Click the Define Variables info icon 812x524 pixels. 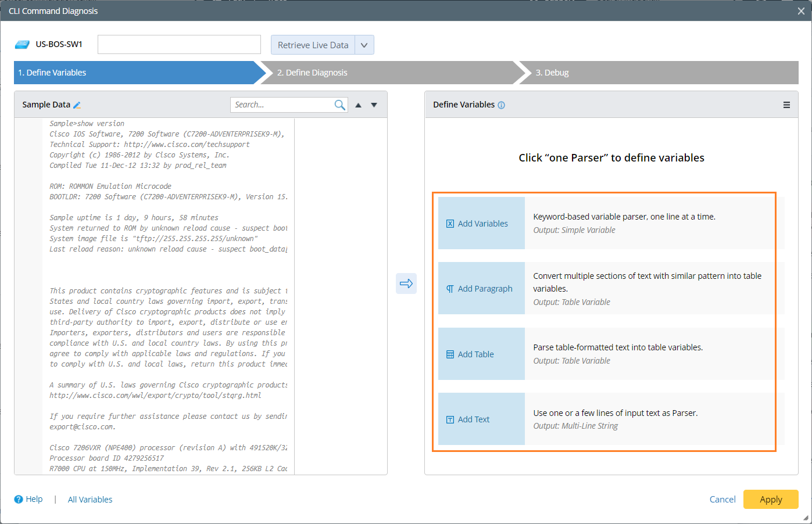502,105
